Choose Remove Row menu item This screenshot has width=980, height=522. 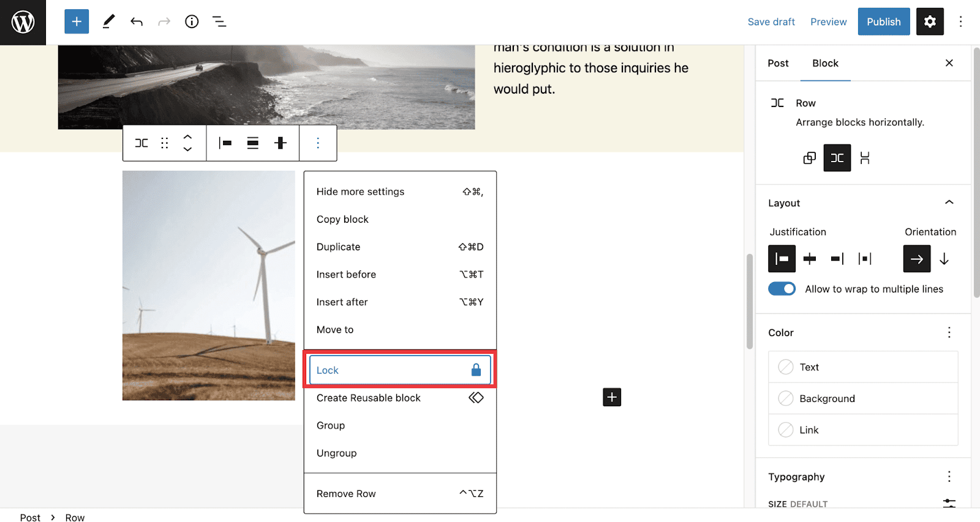click(400, 493)
